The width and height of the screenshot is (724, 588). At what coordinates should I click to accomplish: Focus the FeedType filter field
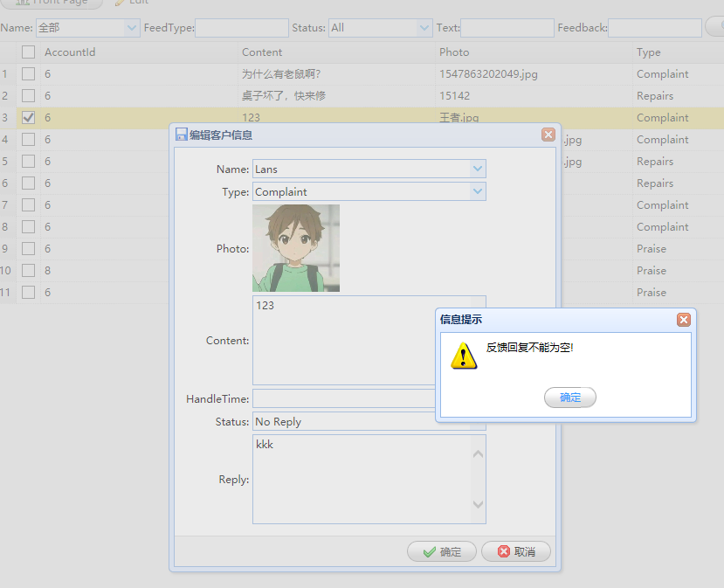click(x=242, y=28)
